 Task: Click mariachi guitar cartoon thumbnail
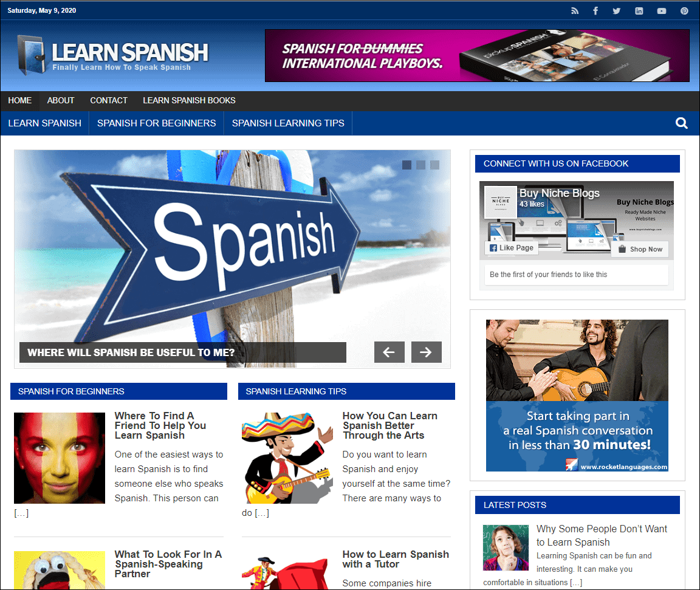click(287, 458)
